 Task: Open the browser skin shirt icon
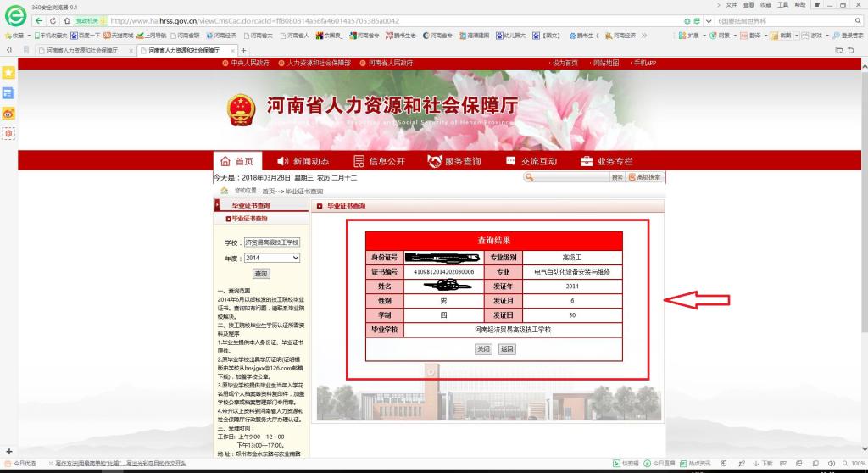point(817,5)
